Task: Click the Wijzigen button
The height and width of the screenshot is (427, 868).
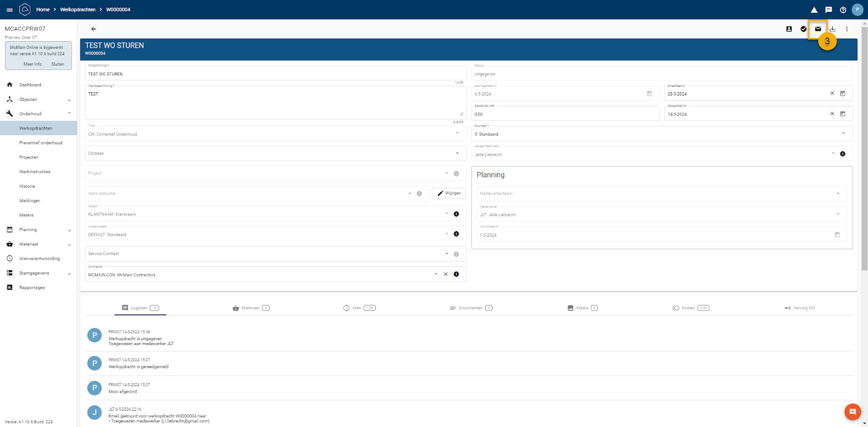Action: point(449,193)
